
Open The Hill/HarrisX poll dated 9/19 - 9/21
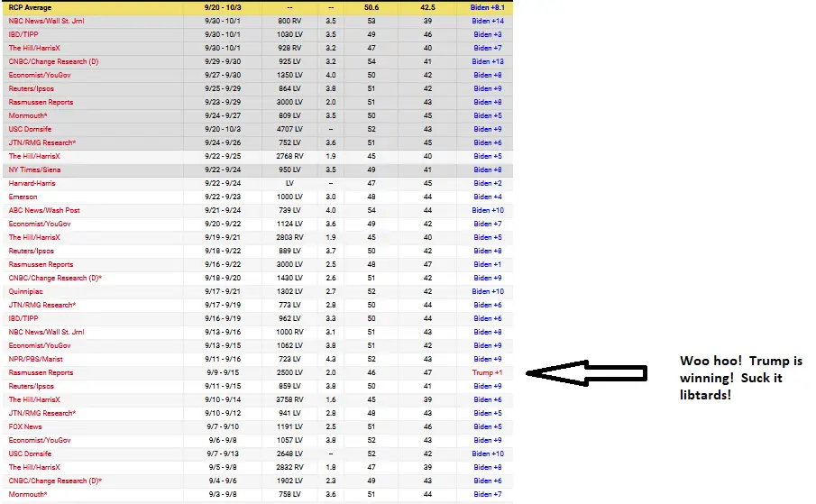34,237
